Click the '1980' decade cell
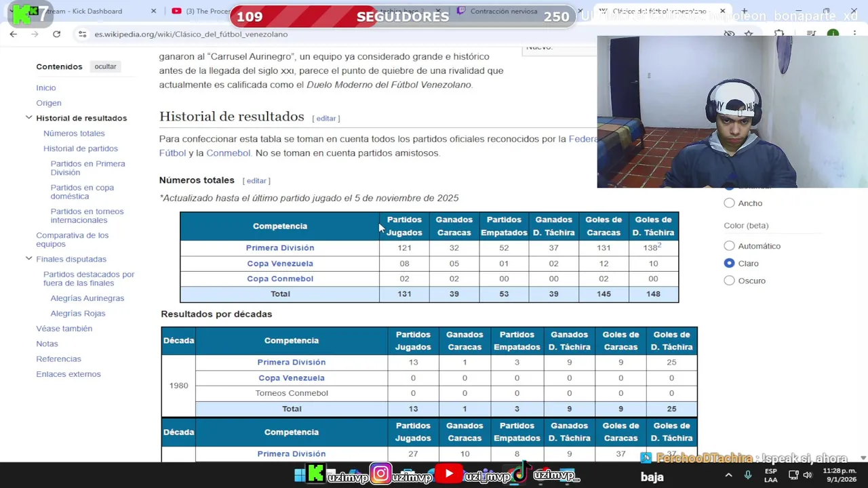This screenshot has height=488, width=868. (178, 386)
